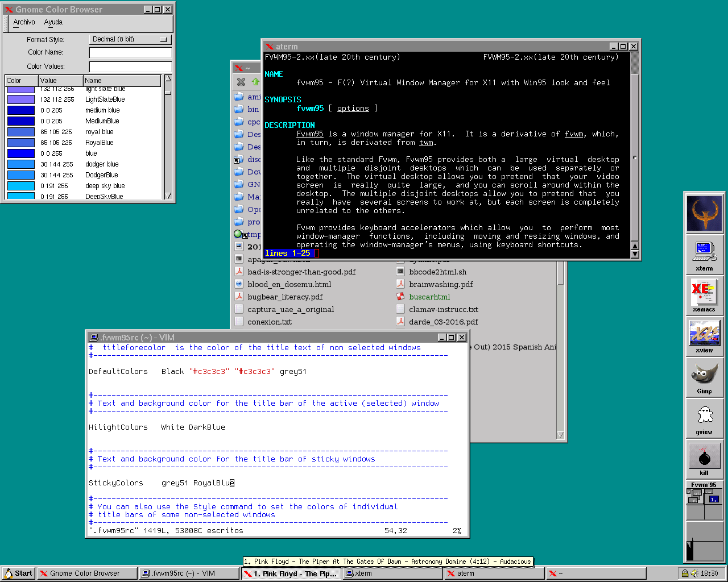Viewport: 728px width, 582px height.
Task: Open the Archivo menu
Action: point(24,22)
